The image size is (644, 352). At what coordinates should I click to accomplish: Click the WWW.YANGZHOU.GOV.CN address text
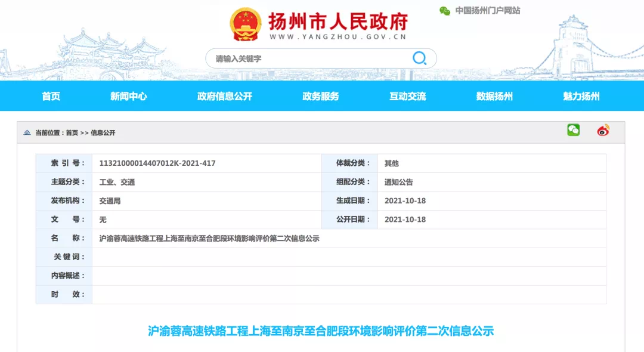coord(338,36)
